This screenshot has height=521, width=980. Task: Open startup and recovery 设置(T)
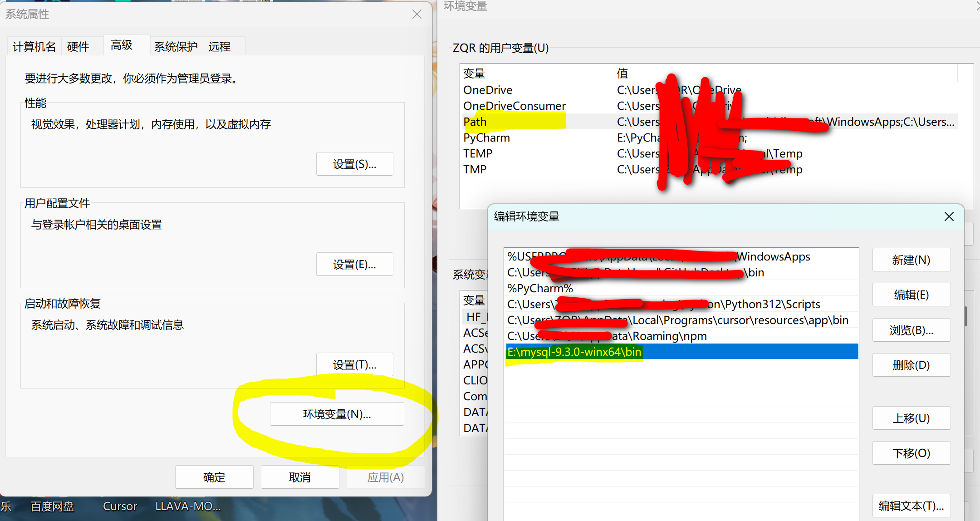(x=354, y=364)
